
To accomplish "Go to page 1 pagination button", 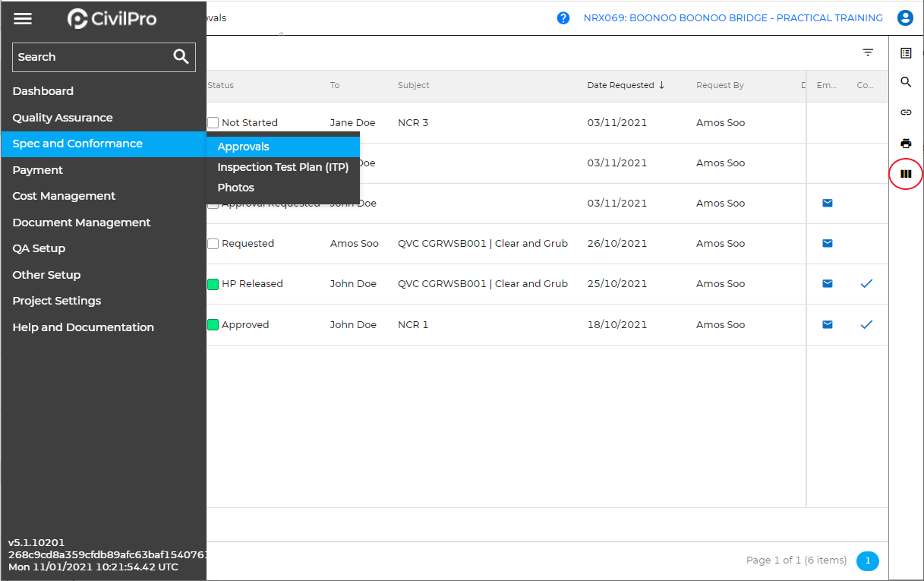I will point(867,560).
